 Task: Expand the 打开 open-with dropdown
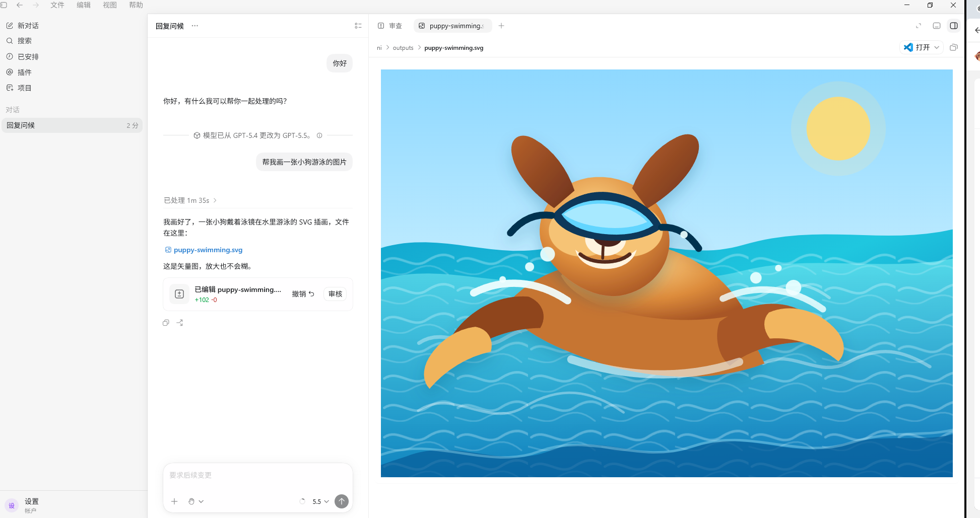coord(937,47)
